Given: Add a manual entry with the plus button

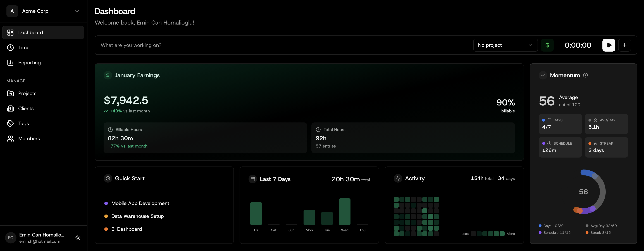Looking at the screenshot, I should (624, 45).
